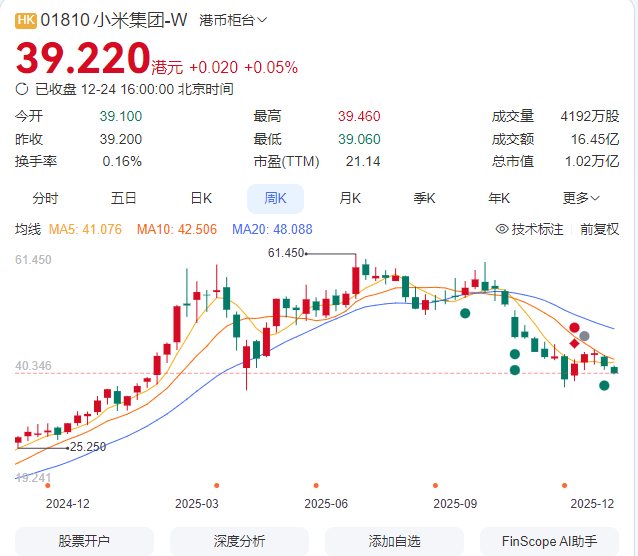Click the MA20: 48.088 indicator label
The height and width of the screenshot is (556, 638).
point(272,229)
